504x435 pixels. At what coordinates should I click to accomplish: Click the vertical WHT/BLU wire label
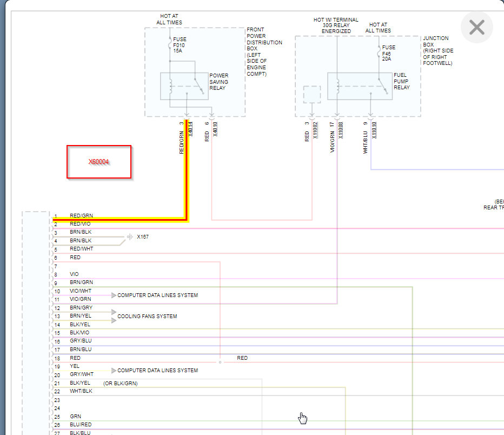coord(365,142)
